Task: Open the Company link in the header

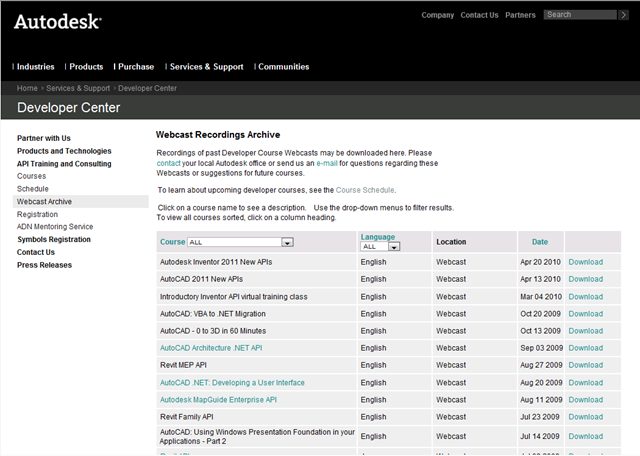Action: click(437, 15)
